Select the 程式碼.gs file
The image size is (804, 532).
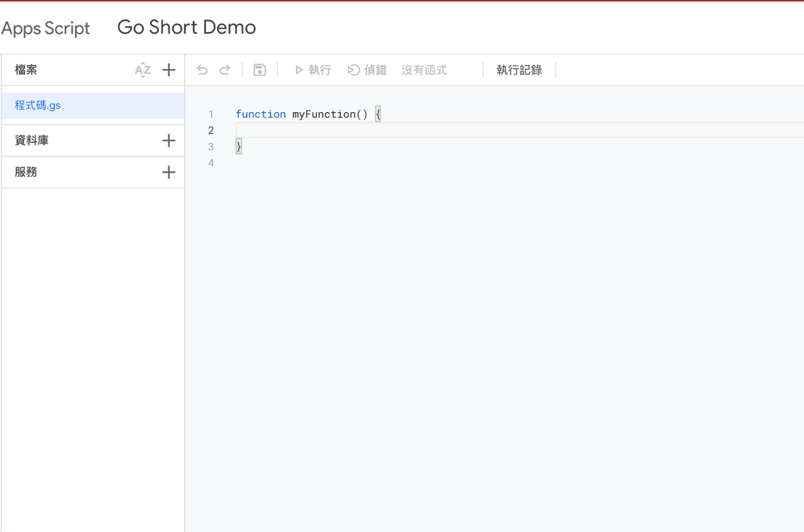coord(37,105)
